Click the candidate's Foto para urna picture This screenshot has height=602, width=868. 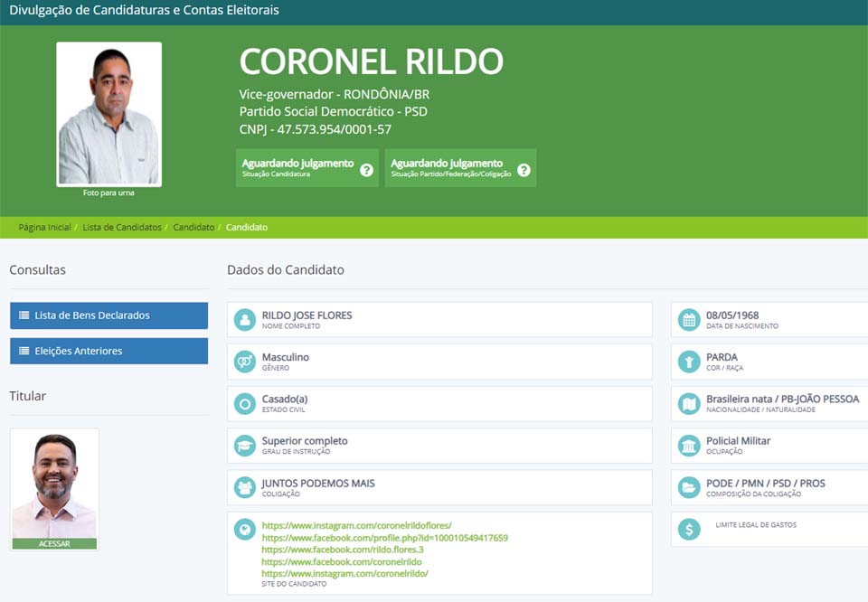pos(108,114)
